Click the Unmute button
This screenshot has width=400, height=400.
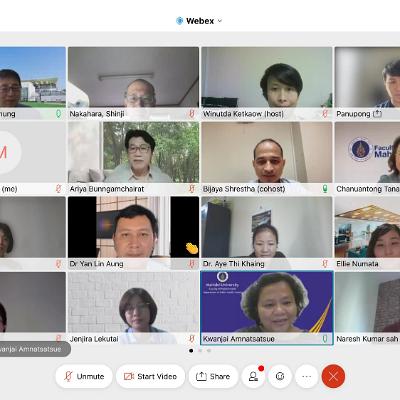click(84, 376)
